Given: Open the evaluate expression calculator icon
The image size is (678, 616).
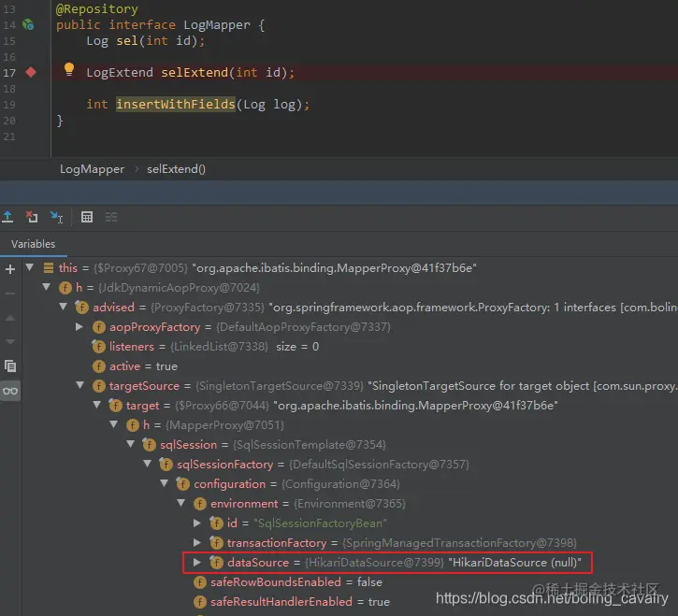Looking at the screenshot, I should pos(87,217).
